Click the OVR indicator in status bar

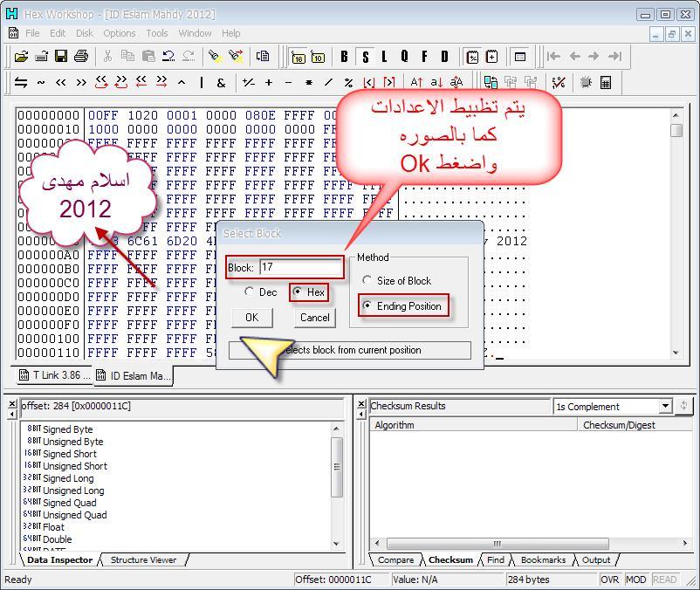click(610, 580)
